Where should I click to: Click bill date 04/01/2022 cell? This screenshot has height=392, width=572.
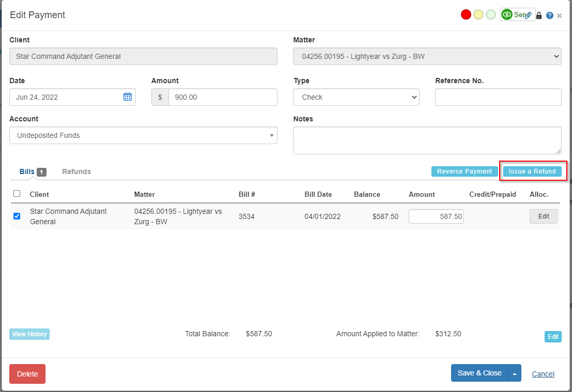(x=322, y=216)
